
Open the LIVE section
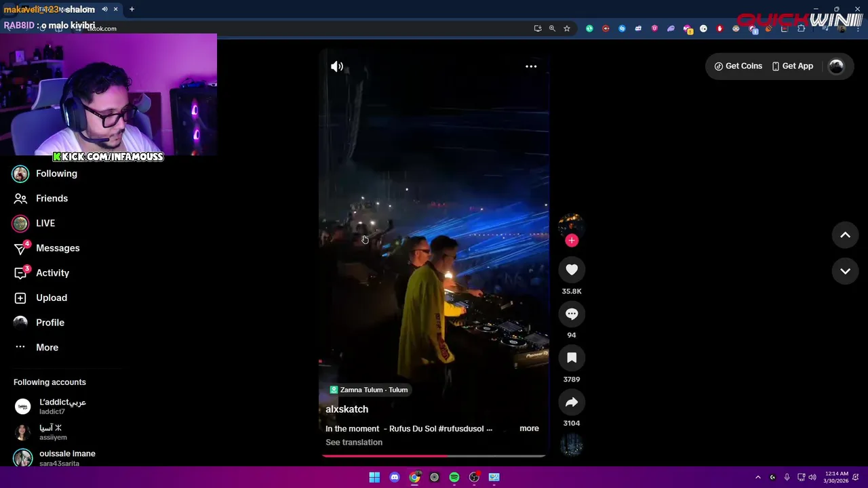pyautogui.click(x=34, y=223)
